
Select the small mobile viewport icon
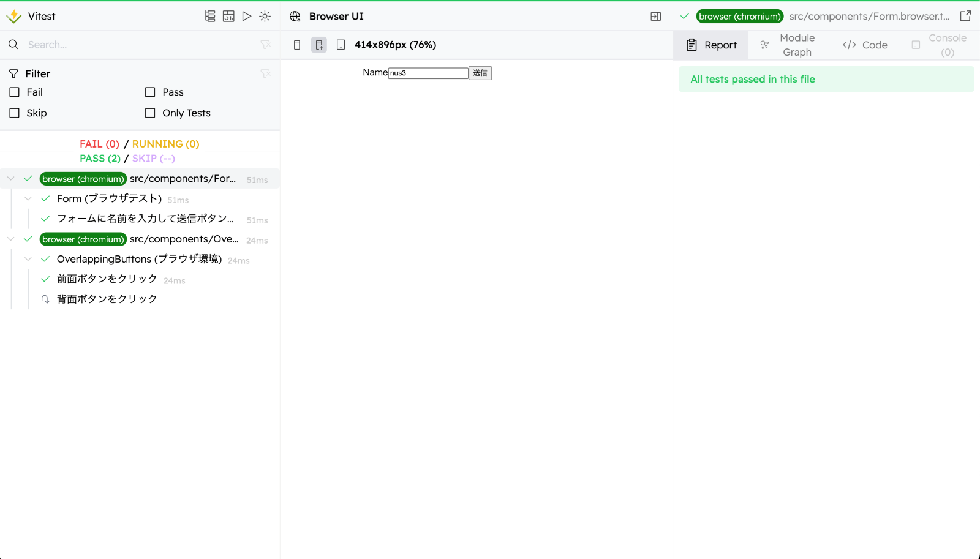(297, 45)
